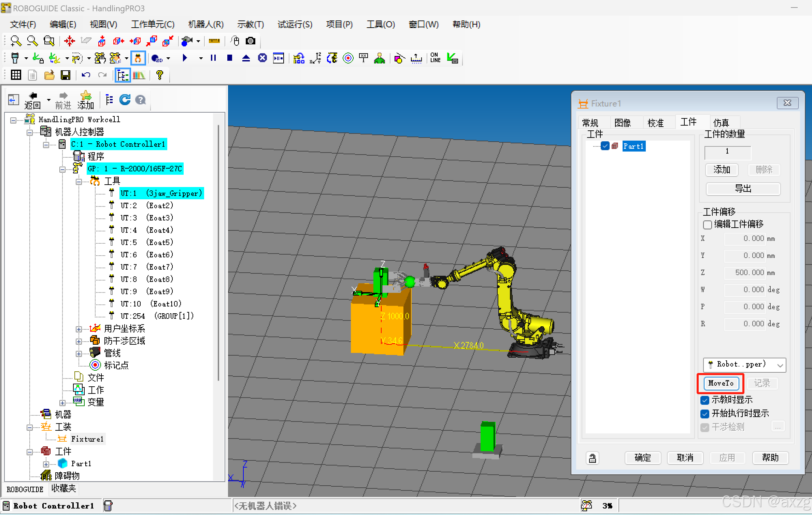Toggle the 开始执行时显示 checkbox

point(705,414)
